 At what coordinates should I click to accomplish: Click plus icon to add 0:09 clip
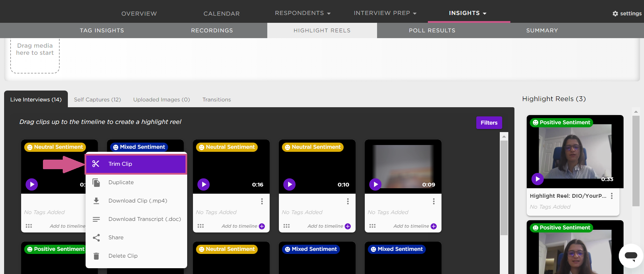click(x=434, y=226)
